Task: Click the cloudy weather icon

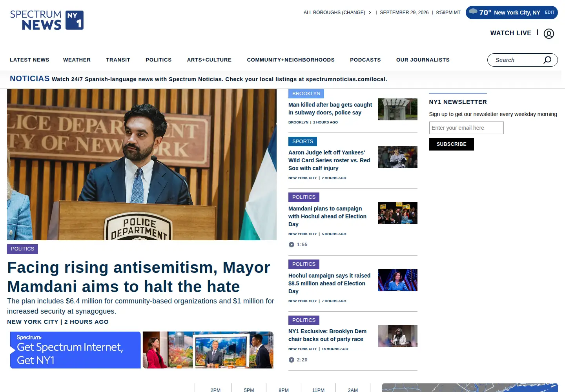Action: 473,12
